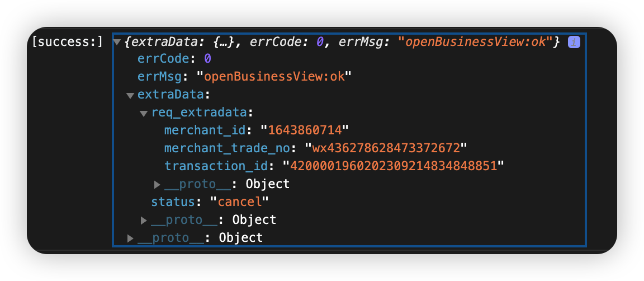Click the merchant_id property key
This screenshot has height=281, width=644.
coord(205,130)
